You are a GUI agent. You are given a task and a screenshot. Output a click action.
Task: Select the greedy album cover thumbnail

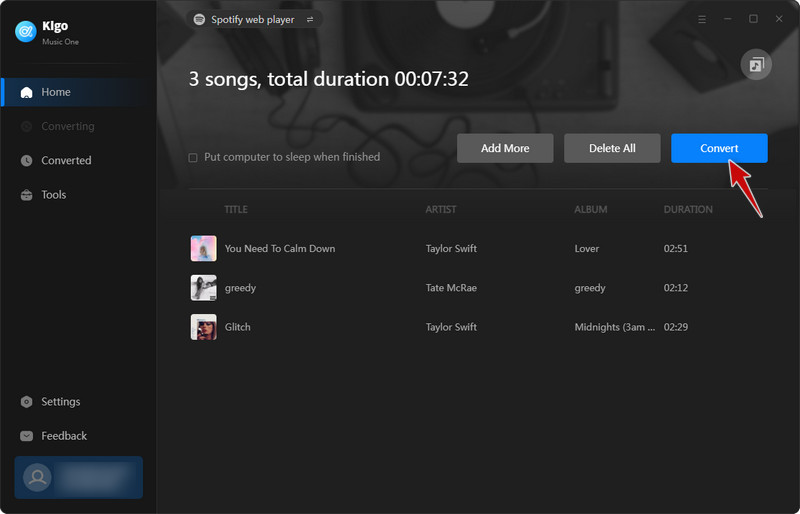point(204,288)
